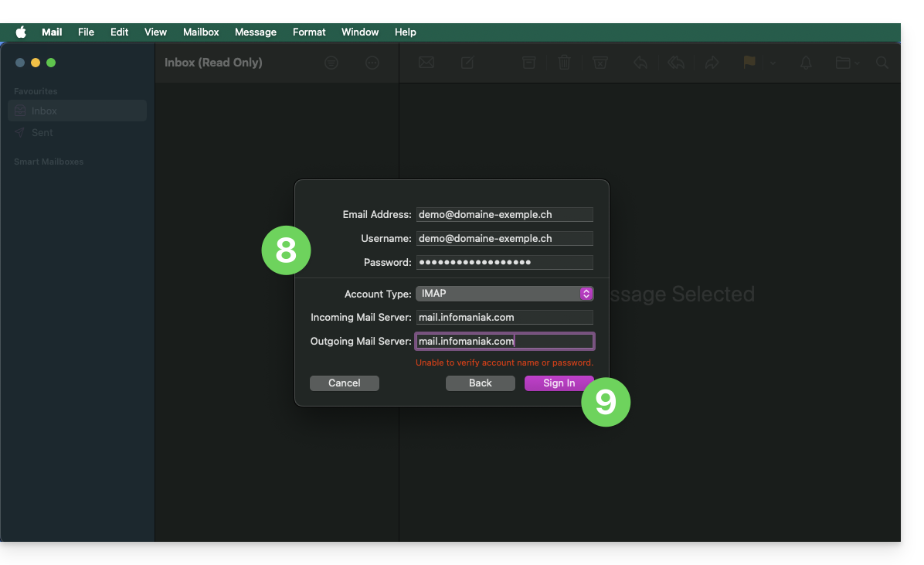
Task: Click the Reply All icon
Action: point(676,63)
